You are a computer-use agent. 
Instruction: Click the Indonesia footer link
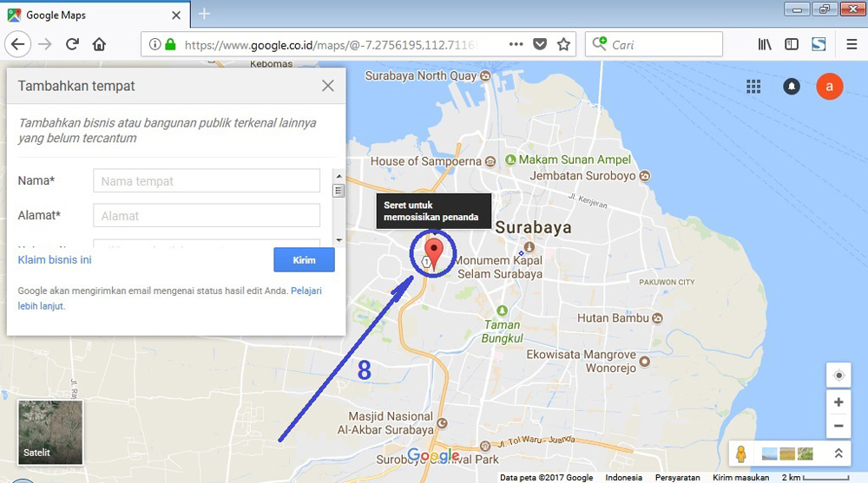624,478
